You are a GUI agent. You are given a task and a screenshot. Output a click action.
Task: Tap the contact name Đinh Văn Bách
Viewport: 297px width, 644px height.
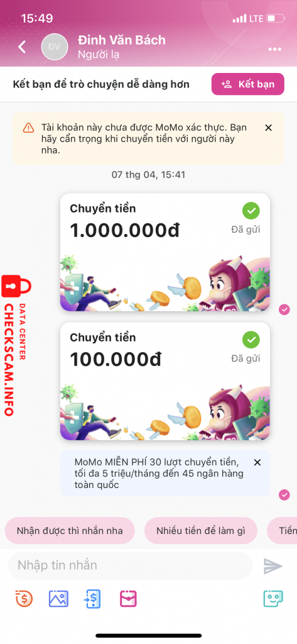point(121,40)
